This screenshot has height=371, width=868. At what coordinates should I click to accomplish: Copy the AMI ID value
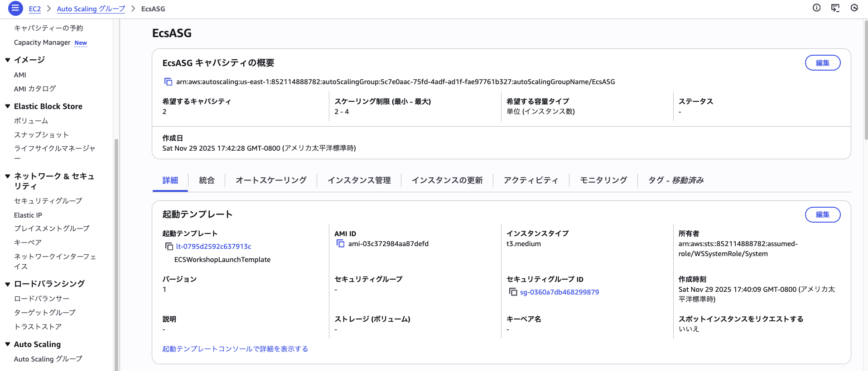tap(341, 244)
